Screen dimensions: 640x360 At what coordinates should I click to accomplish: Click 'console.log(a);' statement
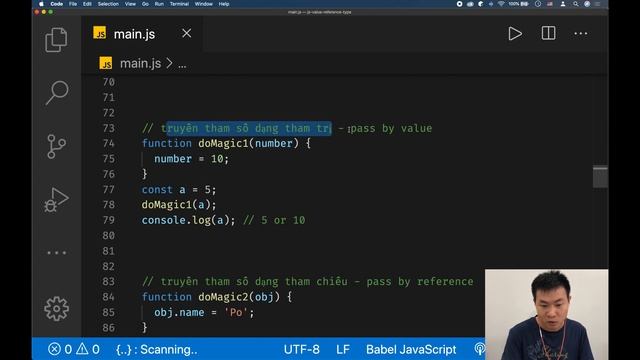(x=189, y=220)
